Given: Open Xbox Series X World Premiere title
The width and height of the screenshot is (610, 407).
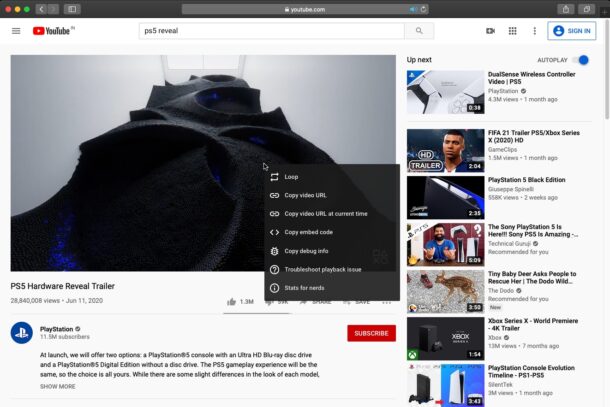Looking at the screenshot, I should [x=533, y=325].
